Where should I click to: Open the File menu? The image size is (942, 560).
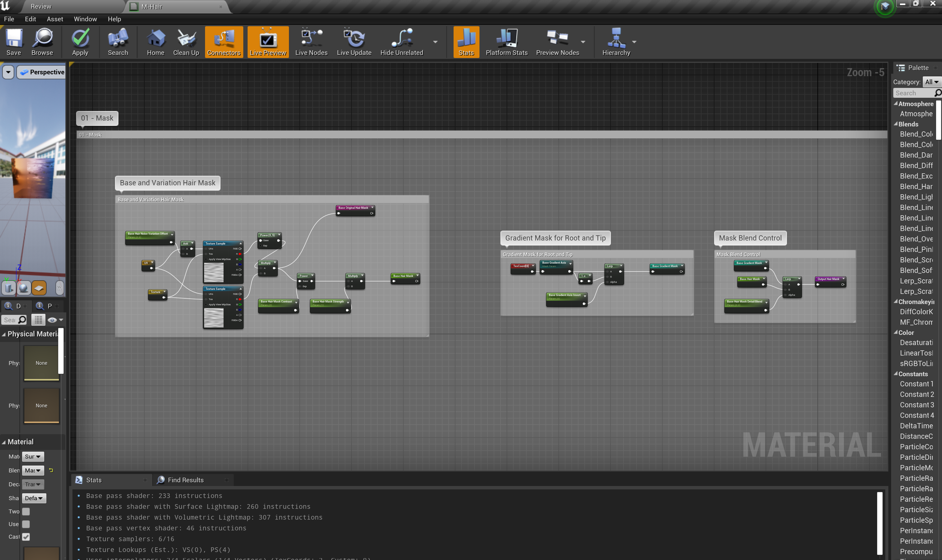click(x=9, y=19)
